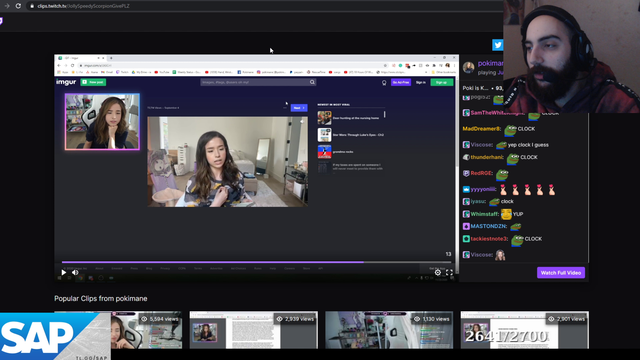Click RedRGE username in chat
The height and width of the screenshot is (360, 640).
tap(481, 173)
